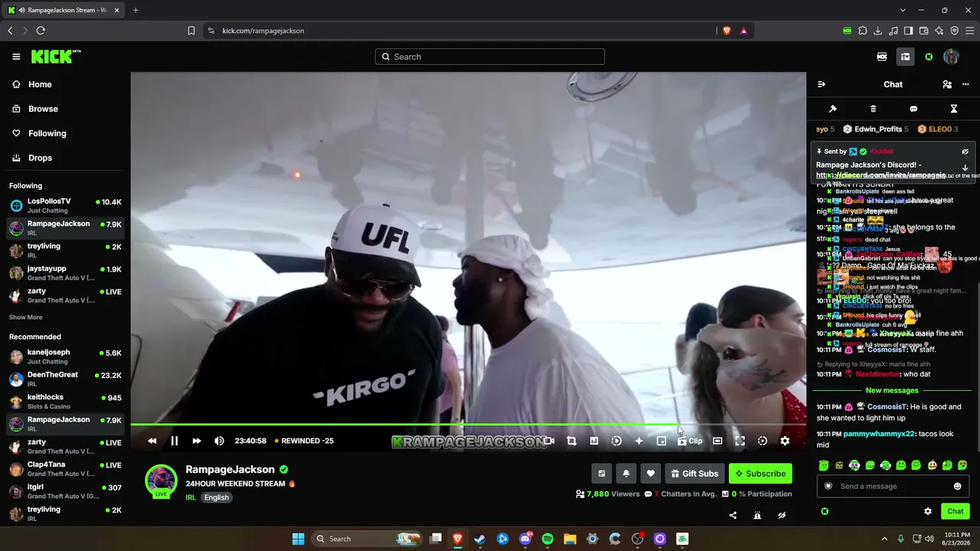Click the chat hourglass slow-mode icon
980x551 pixels.
click(954, 109)
